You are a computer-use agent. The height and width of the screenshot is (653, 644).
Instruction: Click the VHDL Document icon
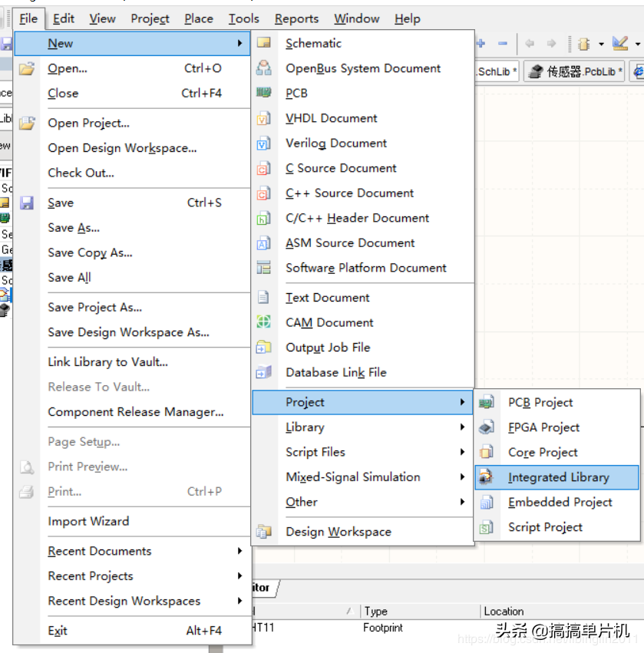click(264, 118)
